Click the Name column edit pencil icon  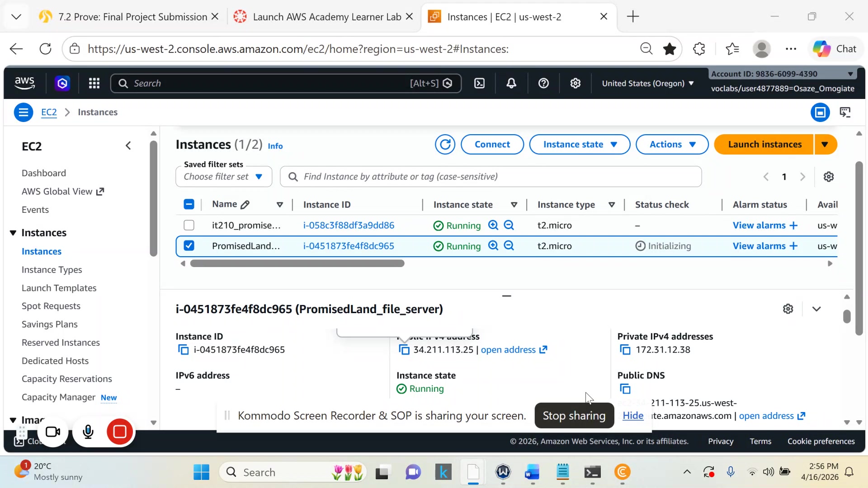pyautogui.click(x=245, y=205)
